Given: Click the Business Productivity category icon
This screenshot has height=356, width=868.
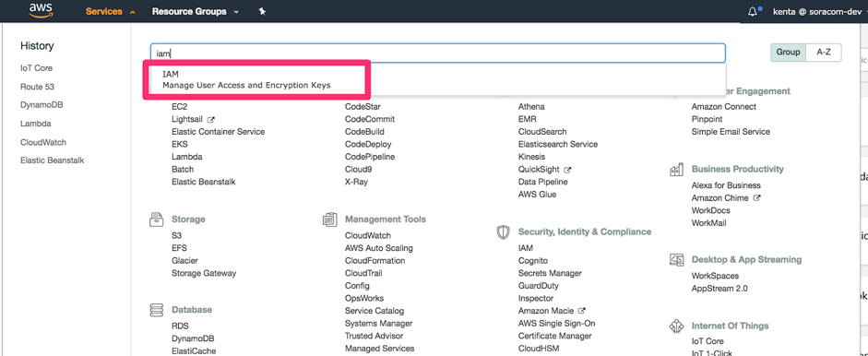Looking at the screenshot, I should click(x=676, y=170).
